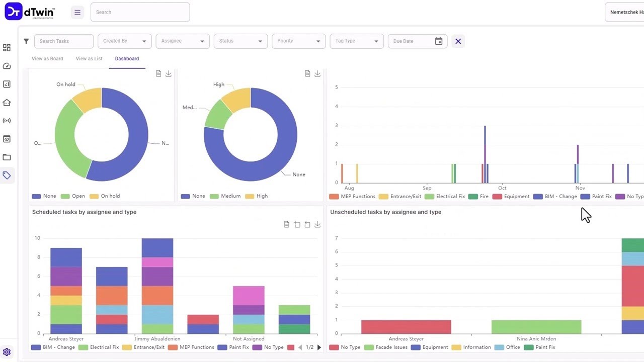Open settings gear at sidebar bottom
The height and width of the screenshot is (362, 644).
point(7,352)
